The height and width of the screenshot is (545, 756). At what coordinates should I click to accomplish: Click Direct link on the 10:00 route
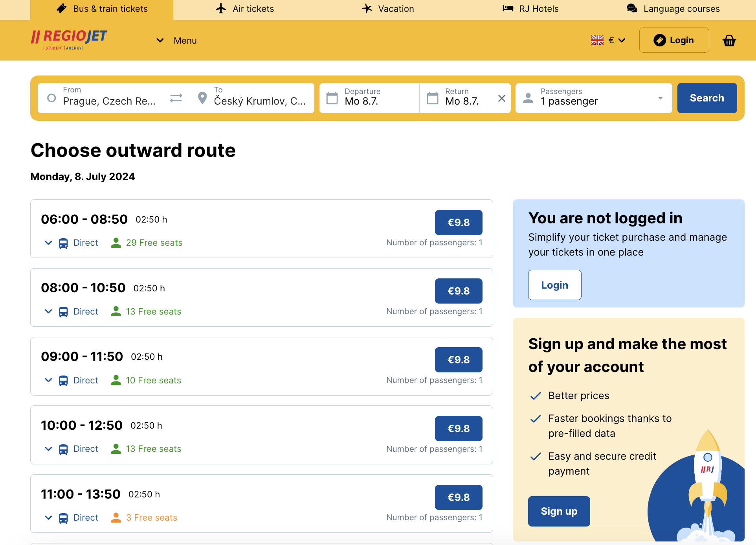click(86, 449)
